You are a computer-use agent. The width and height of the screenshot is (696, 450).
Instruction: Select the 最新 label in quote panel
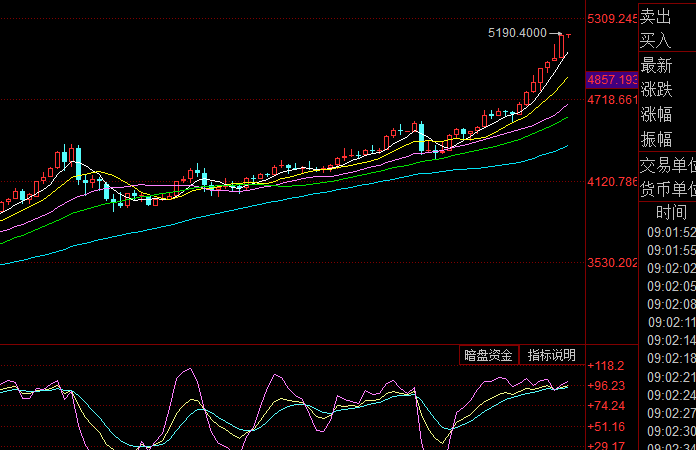tap(656, 66)
